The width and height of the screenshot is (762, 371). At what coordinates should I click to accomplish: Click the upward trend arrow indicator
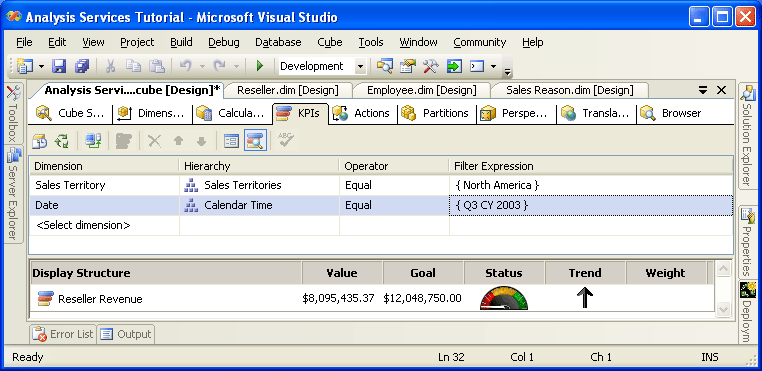(x=585, y=298)
